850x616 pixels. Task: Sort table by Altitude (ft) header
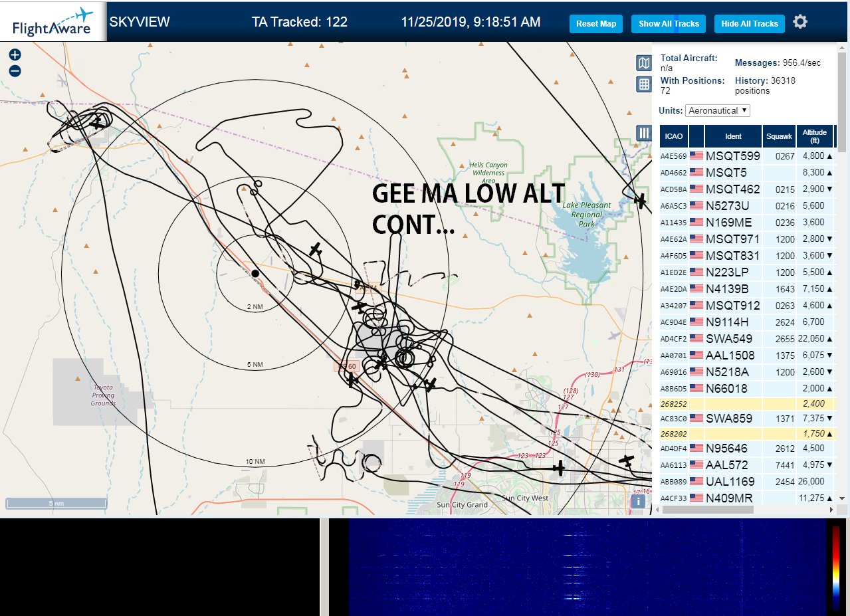coord(814,136)
